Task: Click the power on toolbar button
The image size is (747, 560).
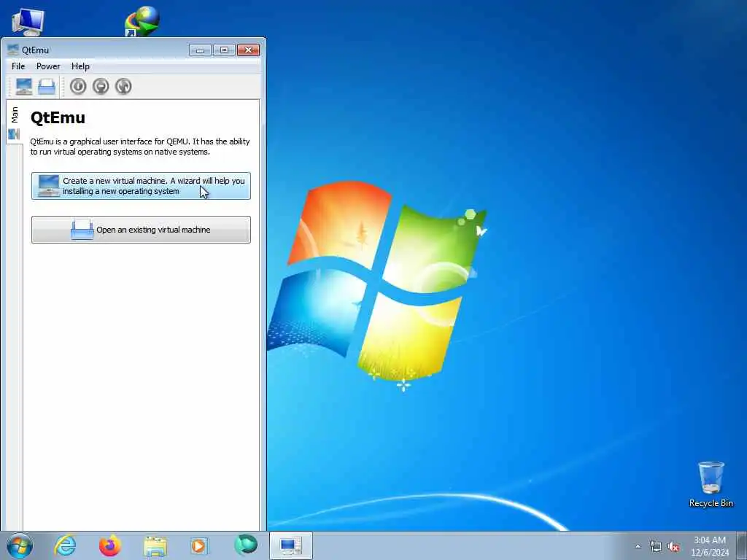Action: click(x=78, y=86)
